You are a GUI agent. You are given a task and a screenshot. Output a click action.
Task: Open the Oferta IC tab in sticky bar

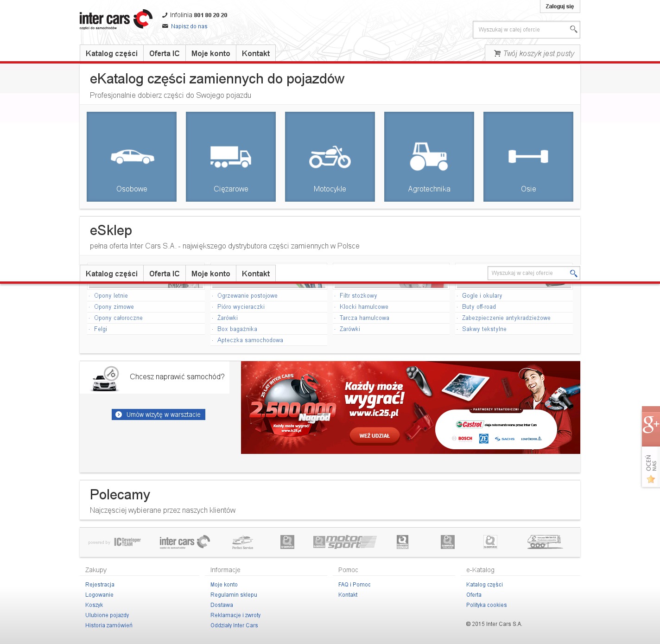click(165, 274)
